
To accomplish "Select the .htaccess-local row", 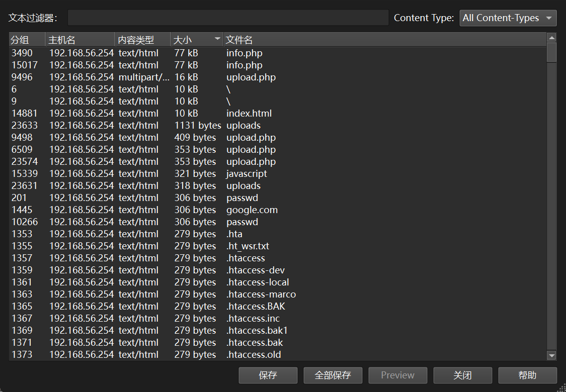I will [278, 283].
